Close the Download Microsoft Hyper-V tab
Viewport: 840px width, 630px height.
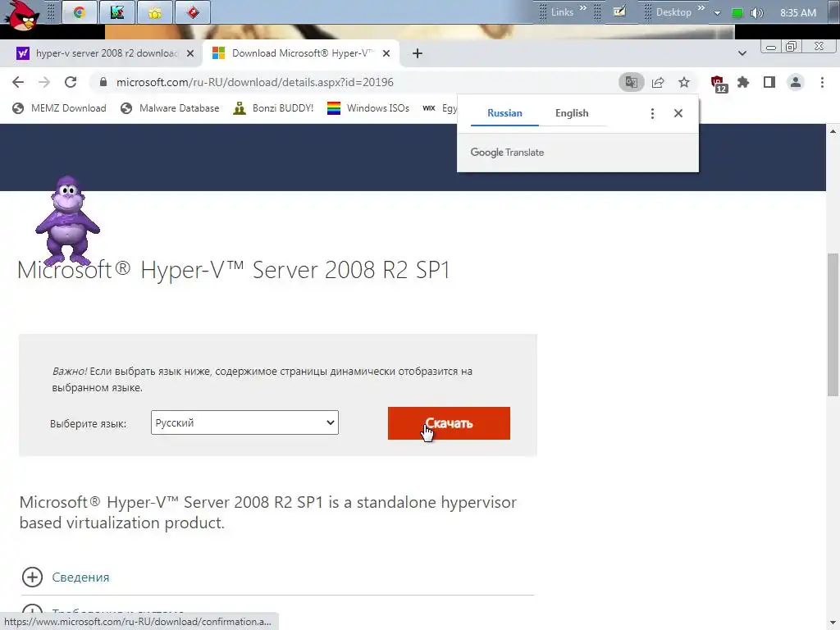[x=386, y=53]
